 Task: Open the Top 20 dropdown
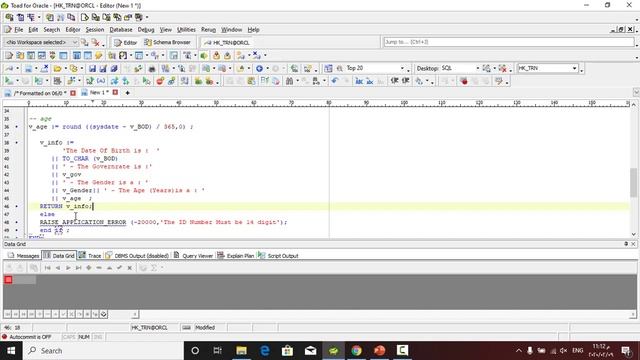point(402,68)
